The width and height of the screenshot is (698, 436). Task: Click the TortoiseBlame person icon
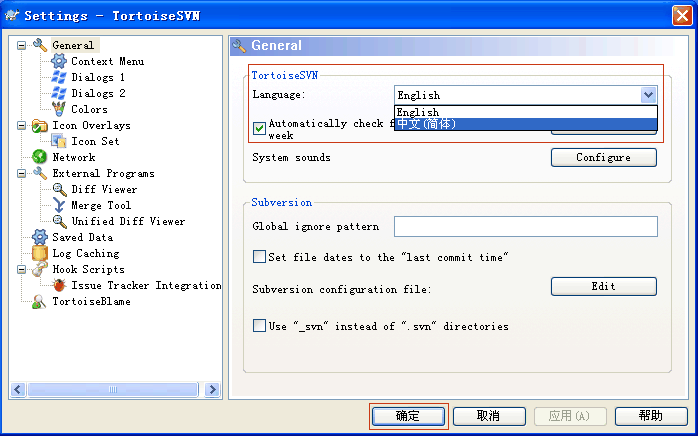tap(40, 302)
